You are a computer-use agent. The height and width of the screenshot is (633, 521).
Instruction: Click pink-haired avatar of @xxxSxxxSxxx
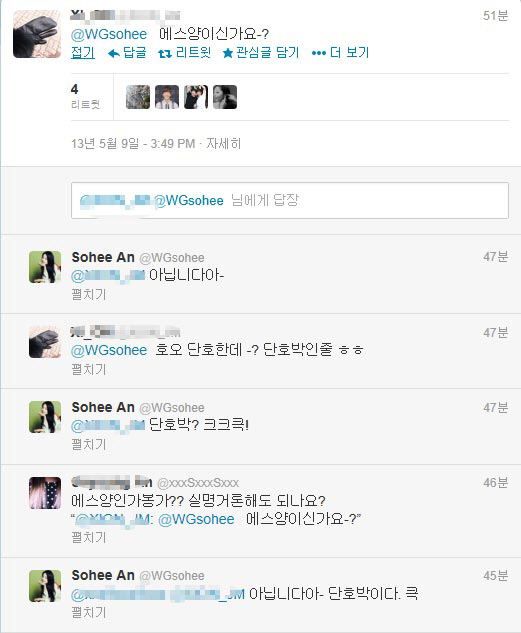click(x=45, y=493)
